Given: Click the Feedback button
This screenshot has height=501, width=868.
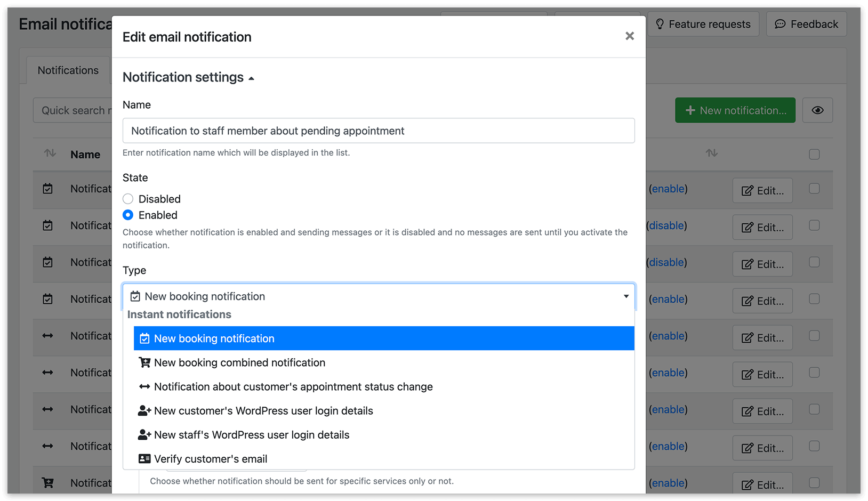Looking at the screenshot, I should (806, 24).
